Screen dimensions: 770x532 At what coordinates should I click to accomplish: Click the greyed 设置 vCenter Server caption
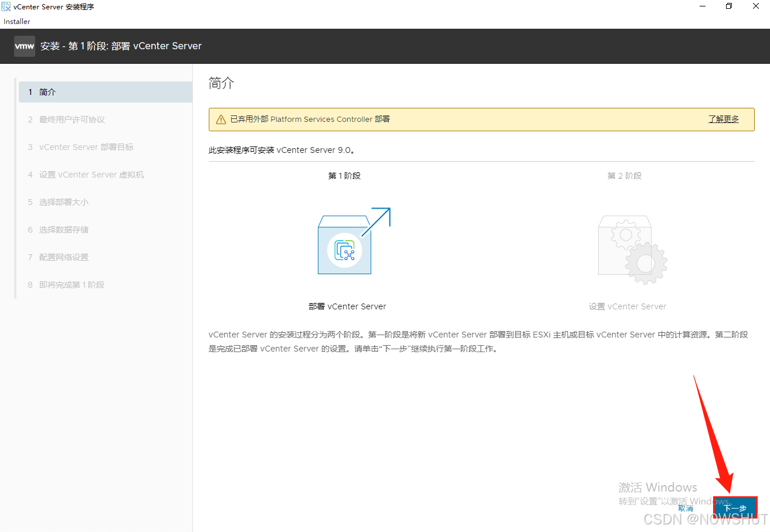(627, 306)
